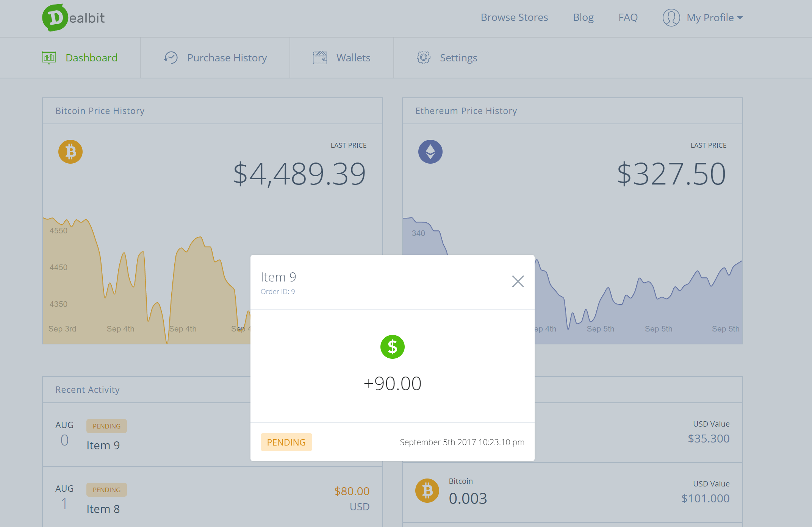The image size is (812, 527).
Task: Open the Purchase History tab
Action: click(227, 58)
